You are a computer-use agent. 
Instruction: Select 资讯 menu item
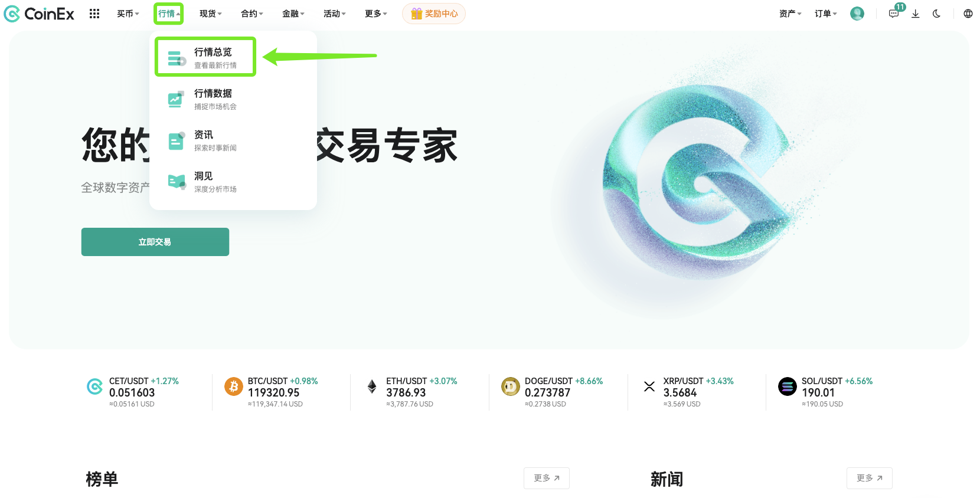(x=233, y=140)
